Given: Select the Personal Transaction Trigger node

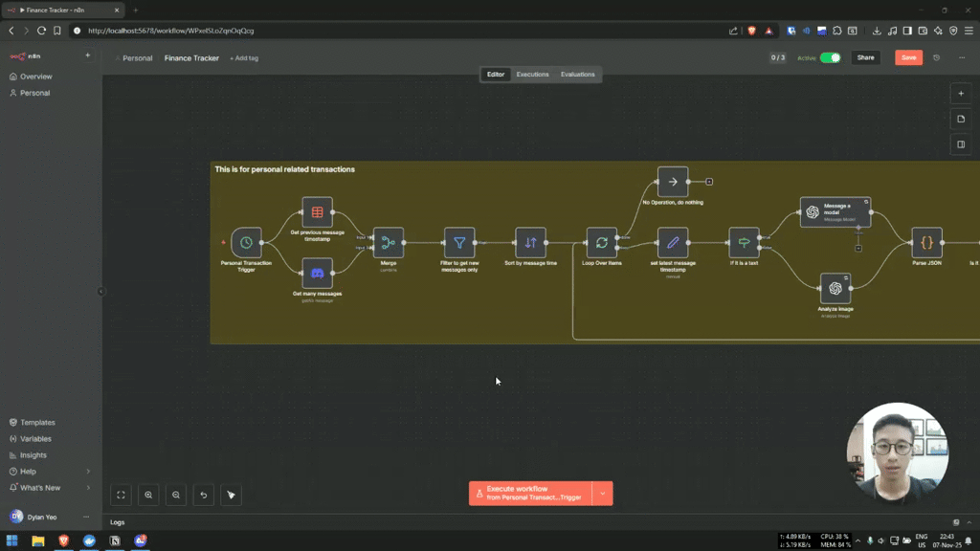Looking at the screenshot, I should tap(247, 242).
